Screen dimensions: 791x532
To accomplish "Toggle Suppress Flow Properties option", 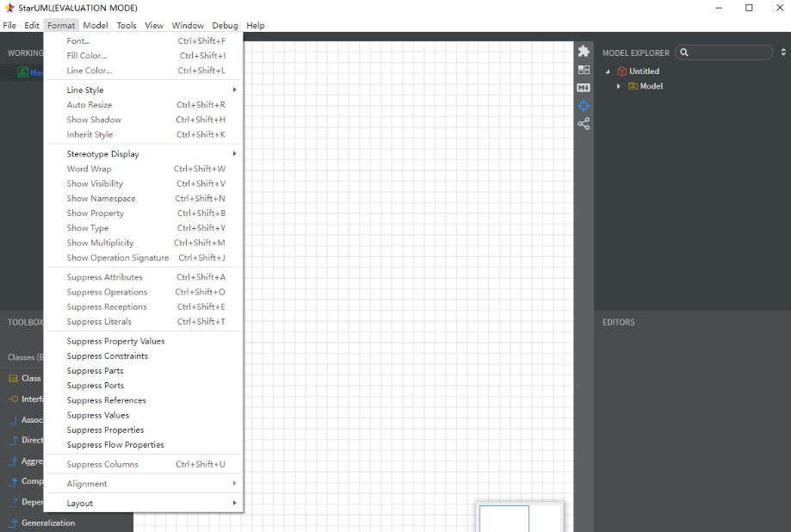I will [115, 445].
